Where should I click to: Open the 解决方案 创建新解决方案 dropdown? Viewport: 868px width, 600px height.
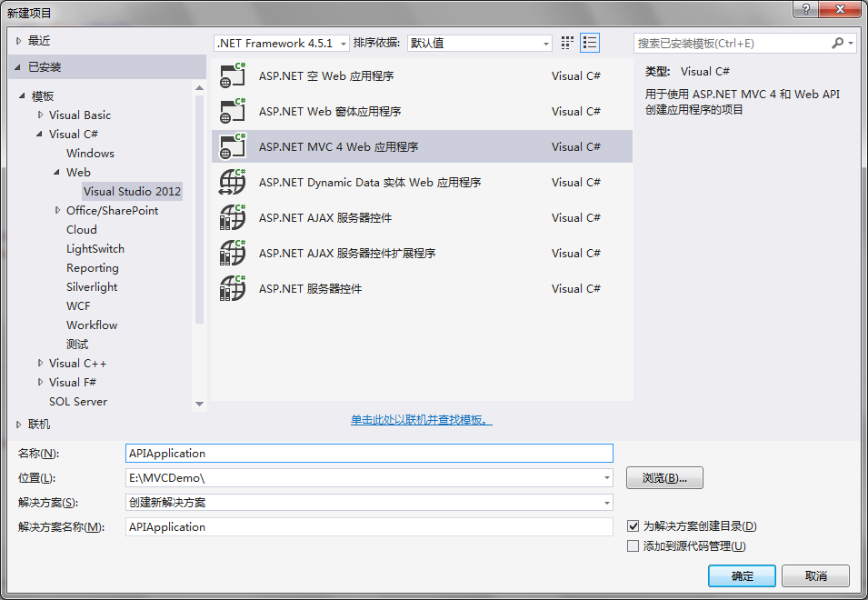369,503
